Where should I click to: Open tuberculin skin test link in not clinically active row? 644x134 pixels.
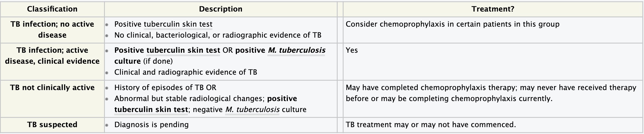pos(151,110)
